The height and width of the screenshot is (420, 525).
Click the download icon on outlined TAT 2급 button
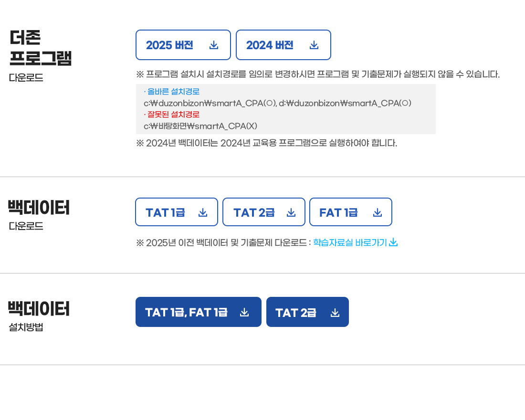(x=291, y=212)
